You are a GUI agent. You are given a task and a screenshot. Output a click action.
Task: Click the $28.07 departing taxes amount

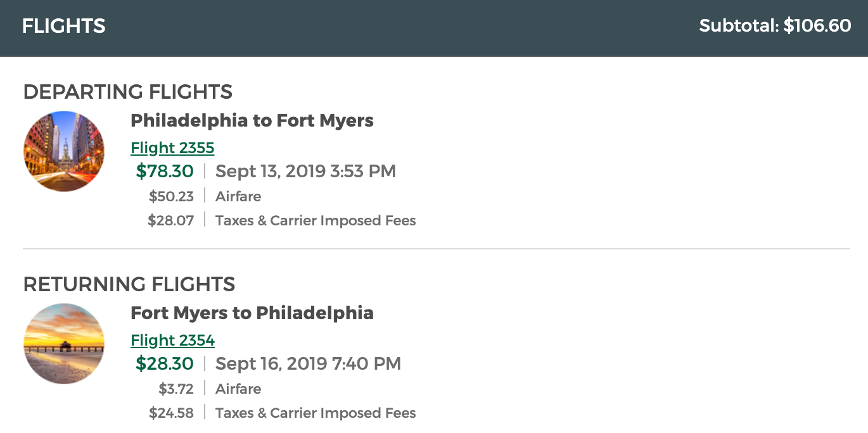pos(171,220)
